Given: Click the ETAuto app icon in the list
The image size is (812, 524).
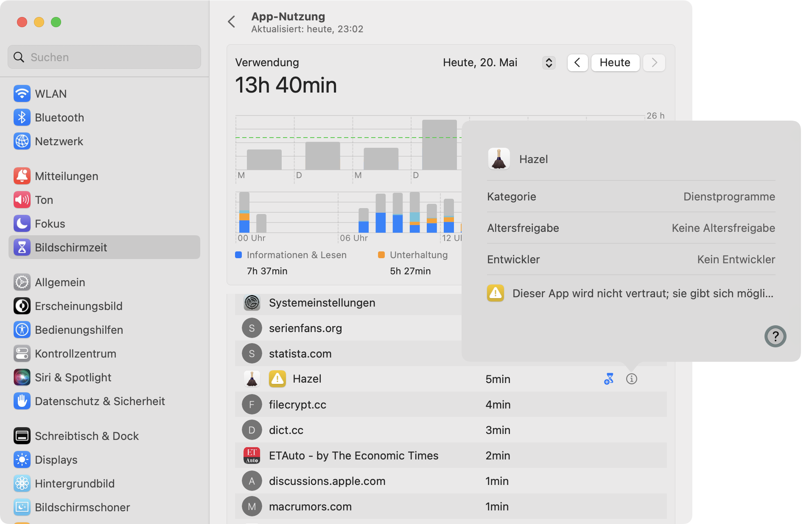Looking at the screenshot, I should coord(252,456).
